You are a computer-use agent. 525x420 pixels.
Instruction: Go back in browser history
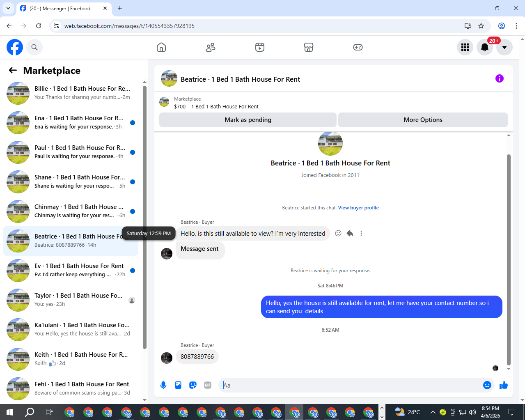coord(9,26)
